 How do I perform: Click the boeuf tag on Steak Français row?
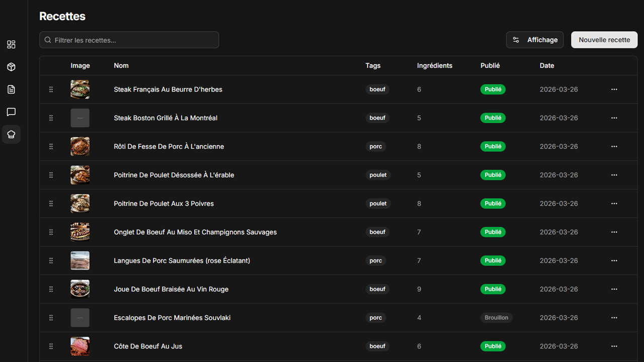(x=377, y=89)
